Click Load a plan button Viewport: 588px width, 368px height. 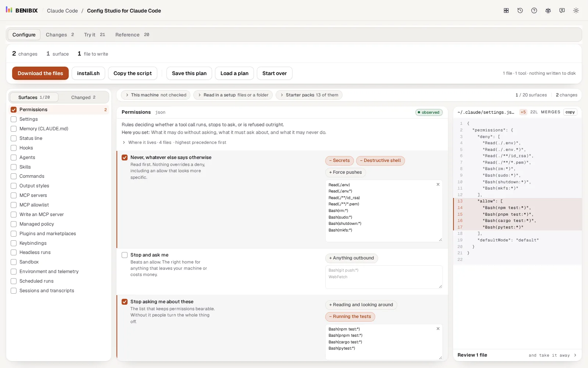click(234, 73)
